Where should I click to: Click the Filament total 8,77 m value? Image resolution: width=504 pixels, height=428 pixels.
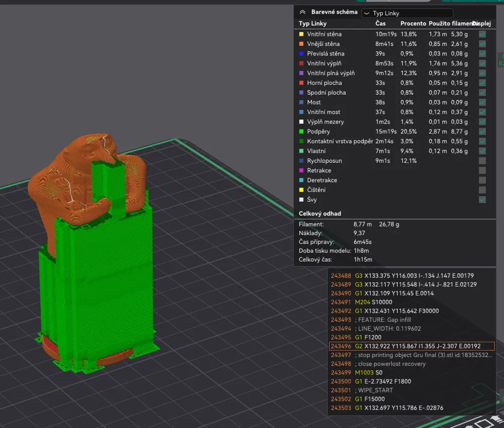pos(362,224)
